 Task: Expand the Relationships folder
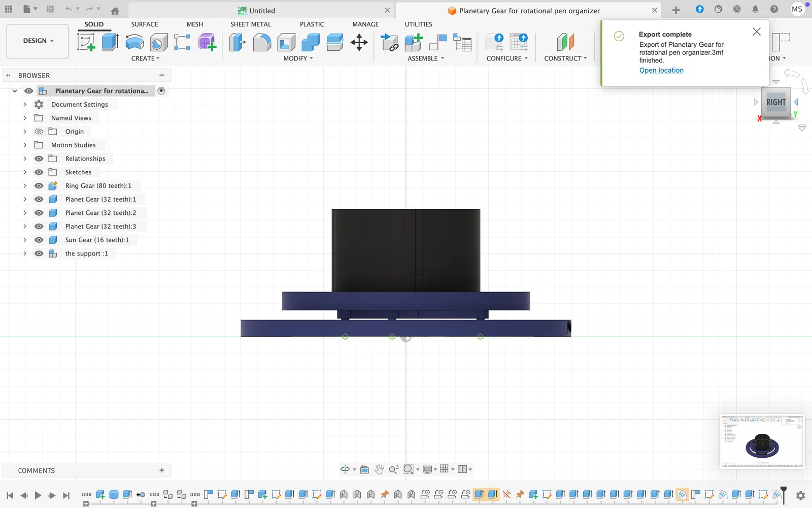coord(25,158)
